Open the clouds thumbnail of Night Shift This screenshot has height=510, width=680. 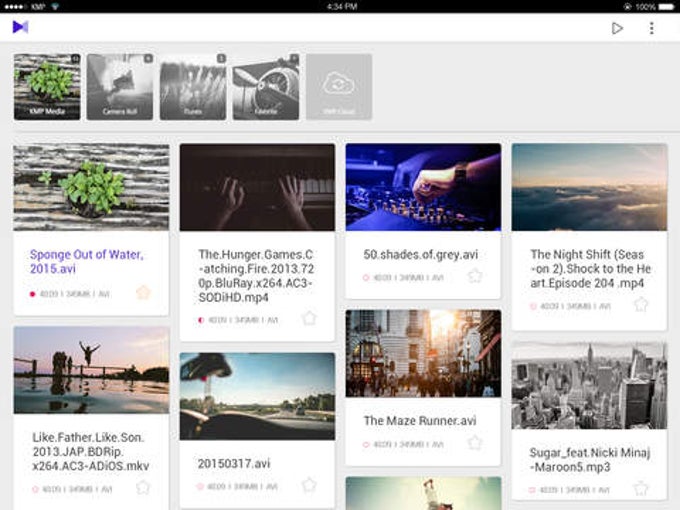click(x=589, y=187)
